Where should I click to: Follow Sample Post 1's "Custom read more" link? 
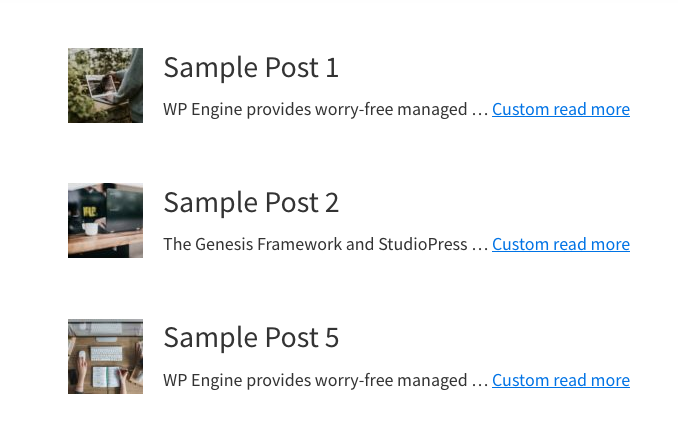coord(561,109)
